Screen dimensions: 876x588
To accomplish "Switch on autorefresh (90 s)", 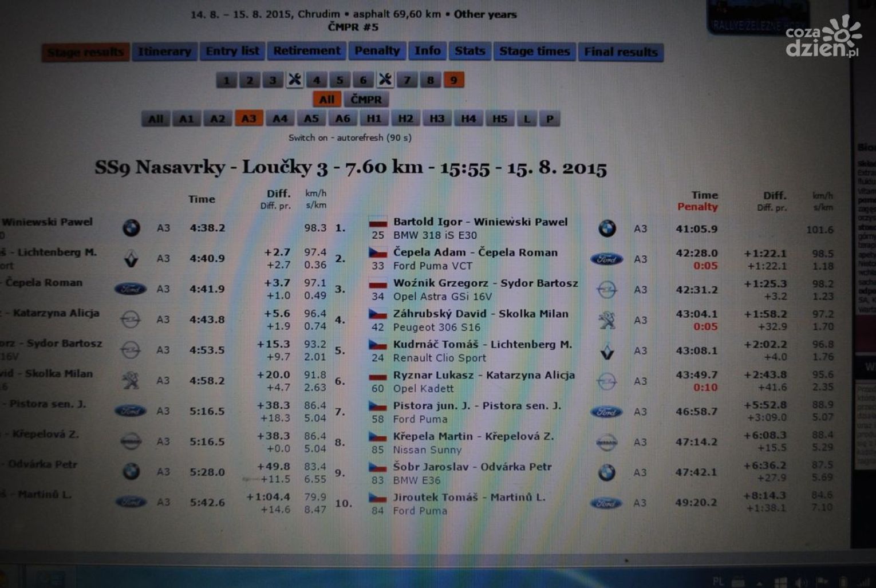I will (x=350, y=138).
